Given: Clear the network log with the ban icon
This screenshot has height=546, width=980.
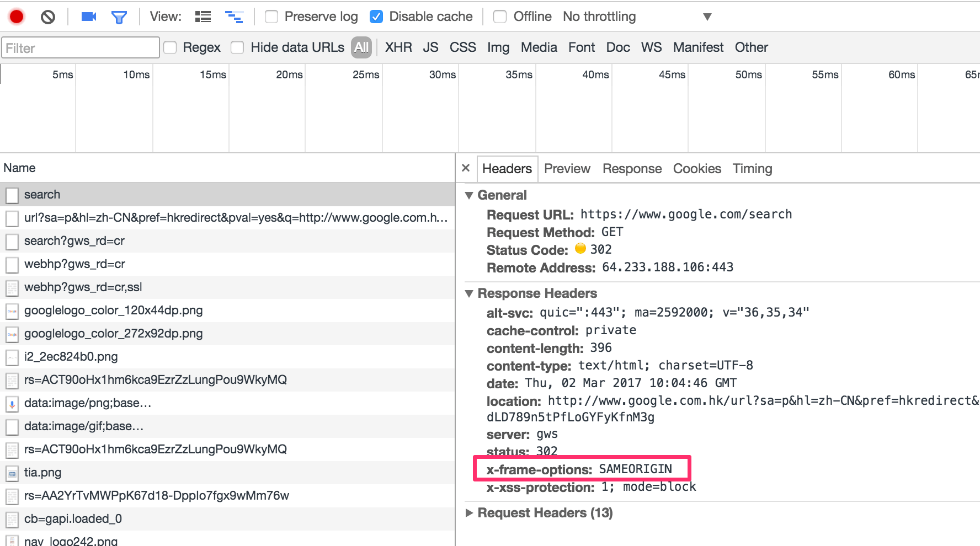Looking at the screenshot, I should [48, 17].
